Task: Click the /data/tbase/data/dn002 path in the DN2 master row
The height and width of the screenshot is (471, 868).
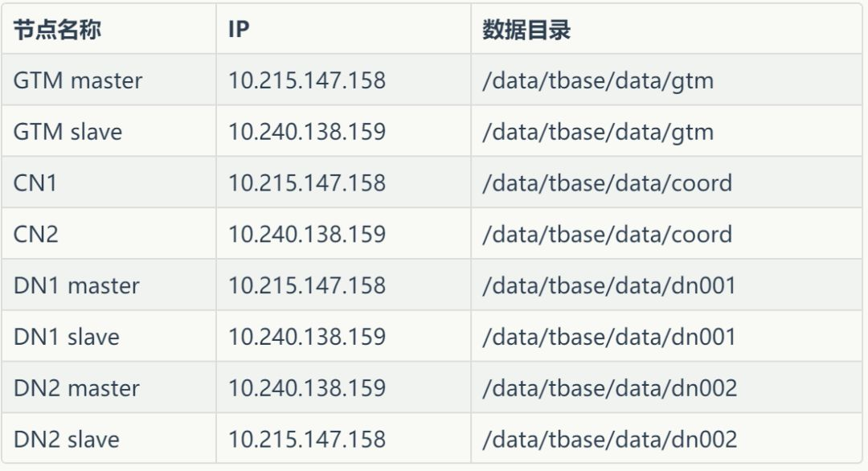Action: tap(609, 388)
